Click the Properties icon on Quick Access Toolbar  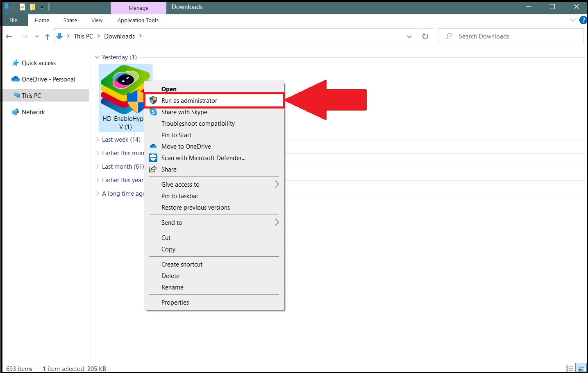22,7
